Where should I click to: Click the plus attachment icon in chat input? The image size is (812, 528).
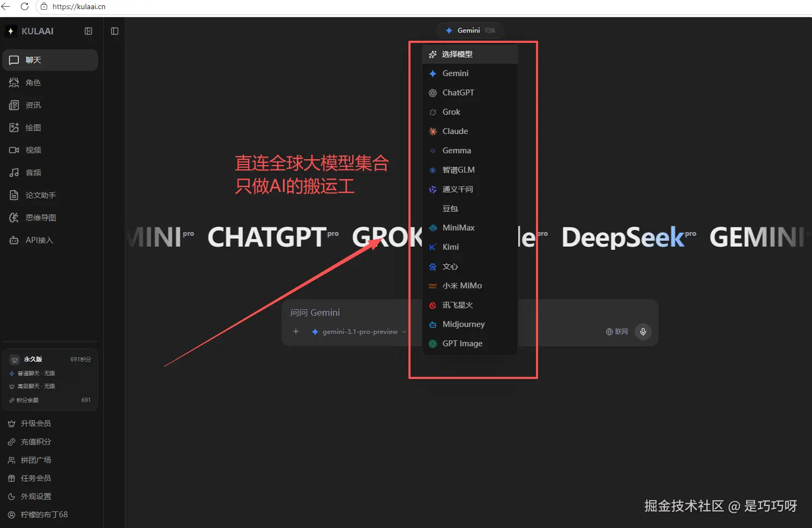click(x=295, y=331)
